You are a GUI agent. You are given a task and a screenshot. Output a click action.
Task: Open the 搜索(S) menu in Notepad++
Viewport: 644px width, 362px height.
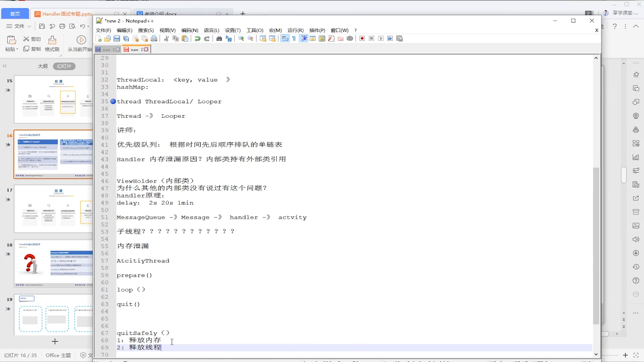[146, 30]
